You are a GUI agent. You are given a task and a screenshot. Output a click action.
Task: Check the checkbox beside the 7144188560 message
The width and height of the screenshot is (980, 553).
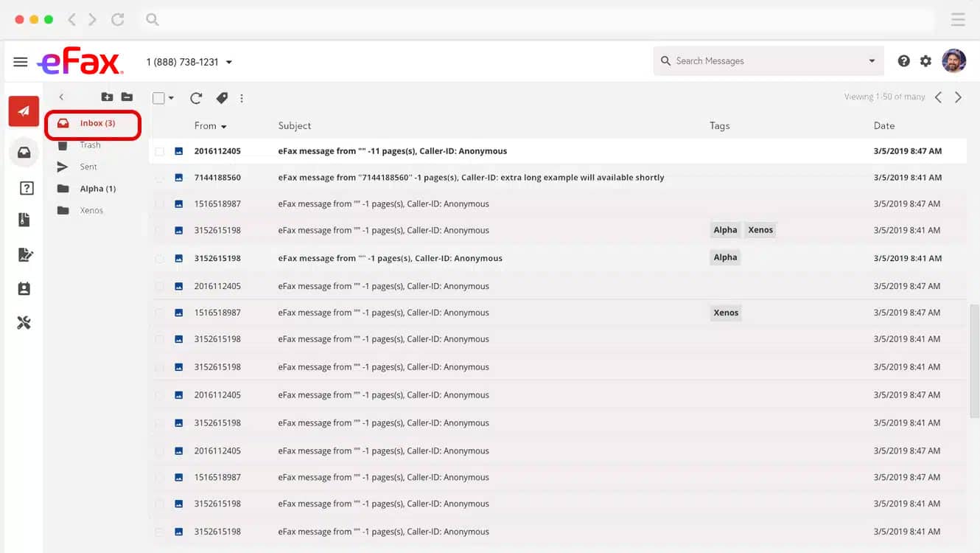coord(159,177)
